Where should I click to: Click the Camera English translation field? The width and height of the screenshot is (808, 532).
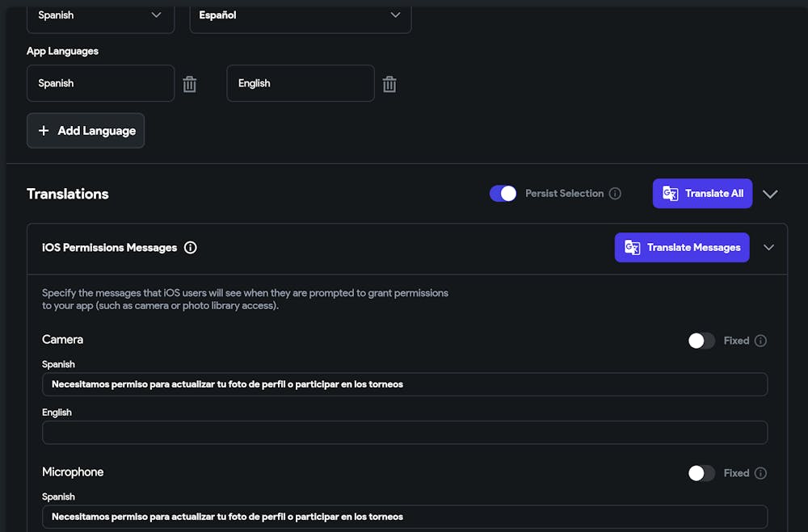404,433
